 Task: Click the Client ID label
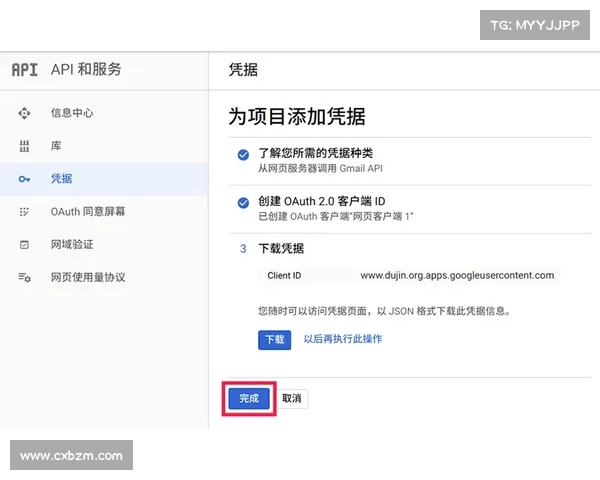(x=284, y=276)
